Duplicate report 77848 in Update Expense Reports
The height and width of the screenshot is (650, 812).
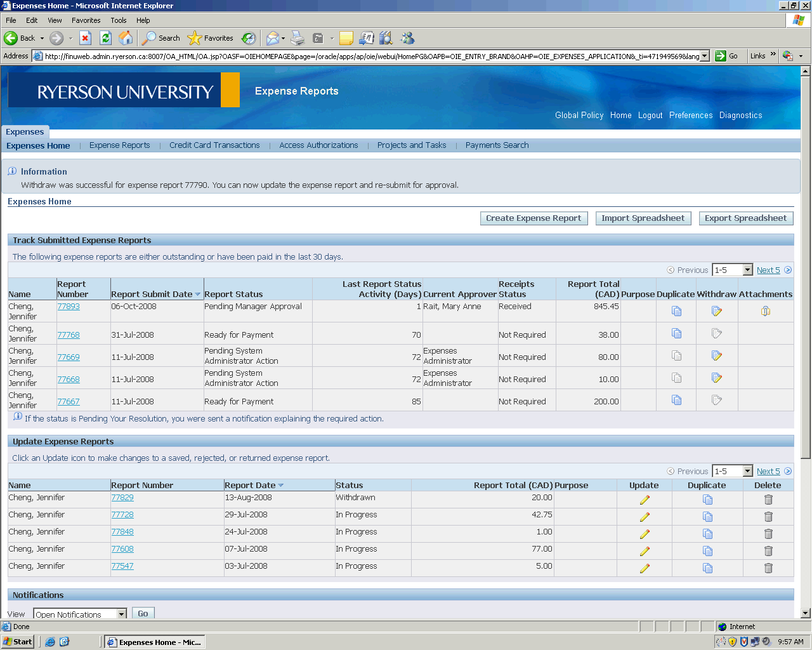[x=707, y=534]
